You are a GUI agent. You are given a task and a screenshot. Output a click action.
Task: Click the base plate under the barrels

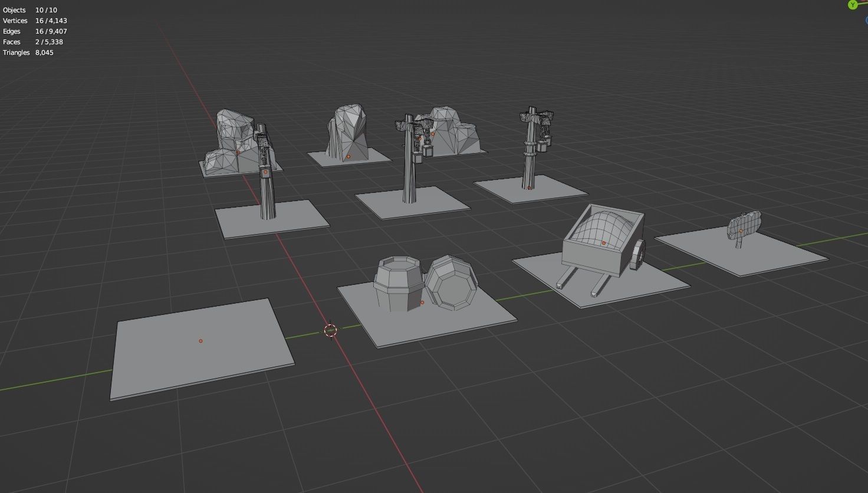click(x=427, y=313)
